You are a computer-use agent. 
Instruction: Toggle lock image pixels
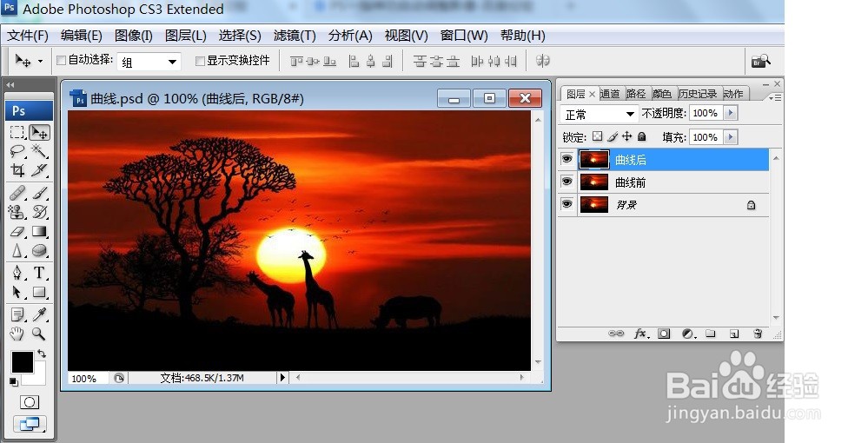(613, 136)
